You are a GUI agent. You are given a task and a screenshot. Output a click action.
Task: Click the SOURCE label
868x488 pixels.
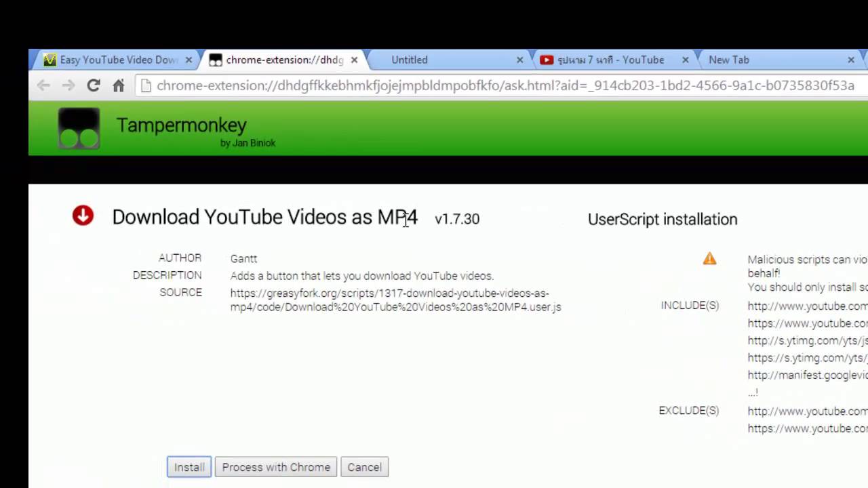coord(180,293)
